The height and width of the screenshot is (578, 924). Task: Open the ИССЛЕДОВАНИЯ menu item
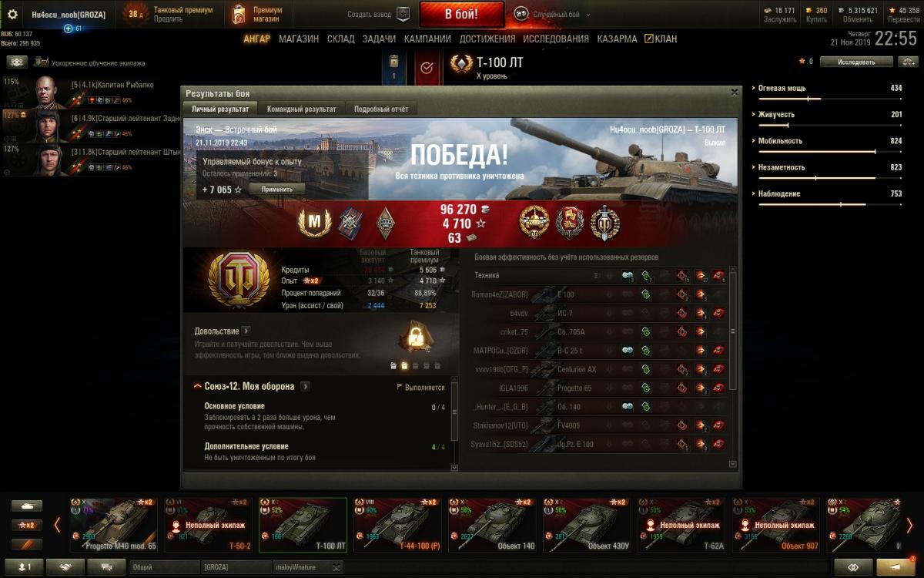(x=556, y=39)
